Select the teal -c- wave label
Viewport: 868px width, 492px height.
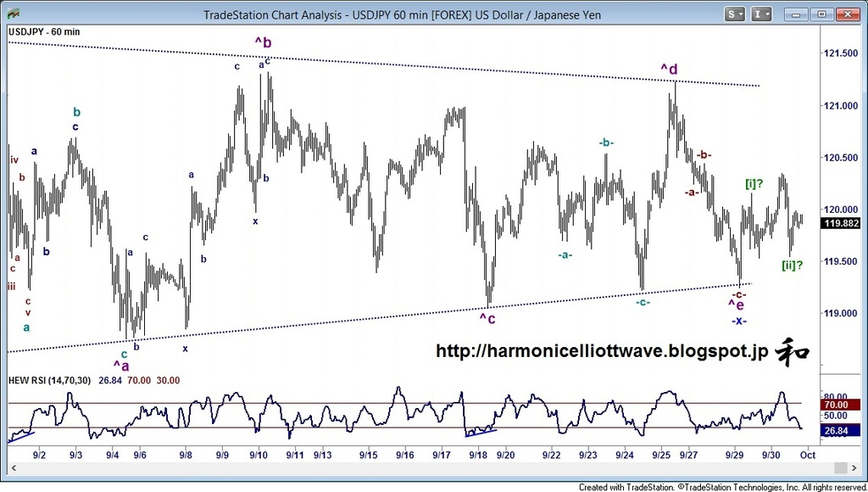click(643, 303)
